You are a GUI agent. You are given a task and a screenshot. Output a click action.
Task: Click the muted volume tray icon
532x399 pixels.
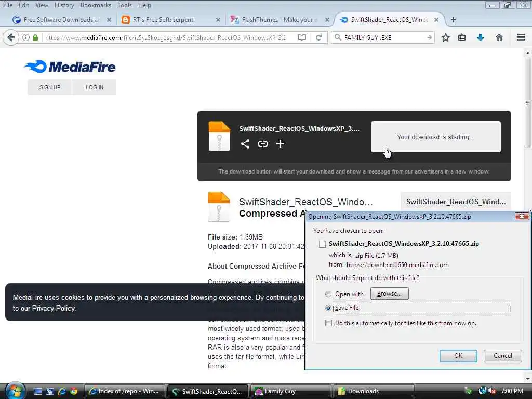point(492,391)
